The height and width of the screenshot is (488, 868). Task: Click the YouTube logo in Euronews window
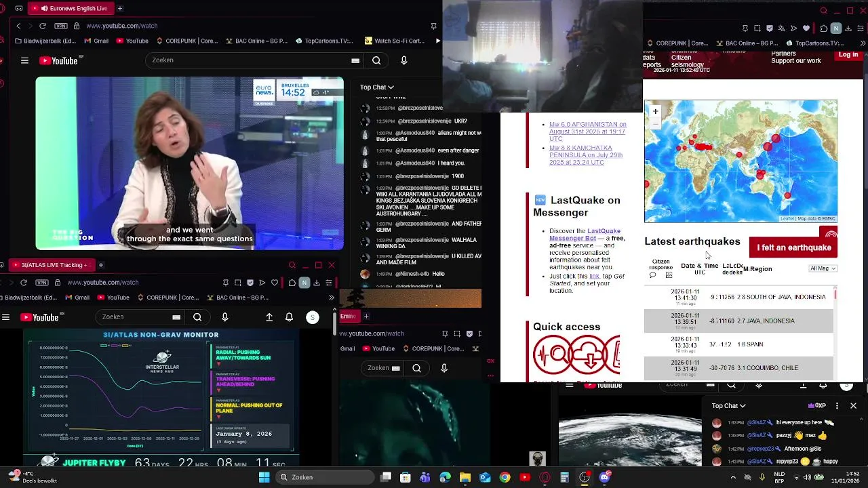coord(58,60)
